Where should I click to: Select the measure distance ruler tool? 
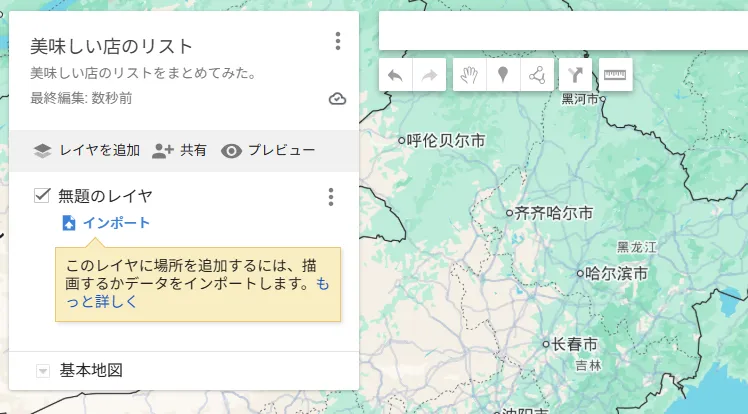[x=615, y=75]
